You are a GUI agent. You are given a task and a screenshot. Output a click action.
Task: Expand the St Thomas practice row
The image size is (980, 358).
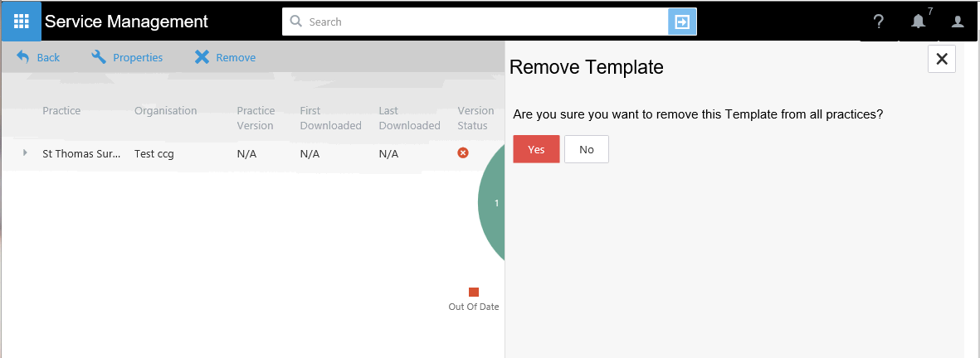tap(25, 153)
